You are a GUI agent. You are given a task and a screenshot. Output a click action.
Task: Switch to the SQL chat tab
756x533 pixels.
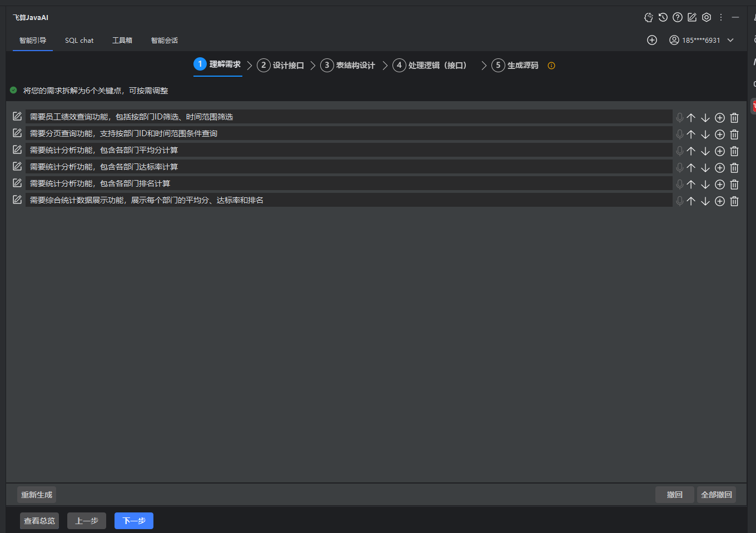[79, 40]
